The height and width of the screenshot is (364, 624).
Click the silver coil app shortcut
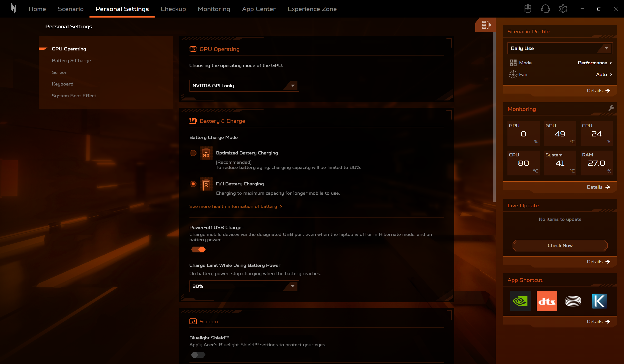pyautogui.click(x=573, y=301)
